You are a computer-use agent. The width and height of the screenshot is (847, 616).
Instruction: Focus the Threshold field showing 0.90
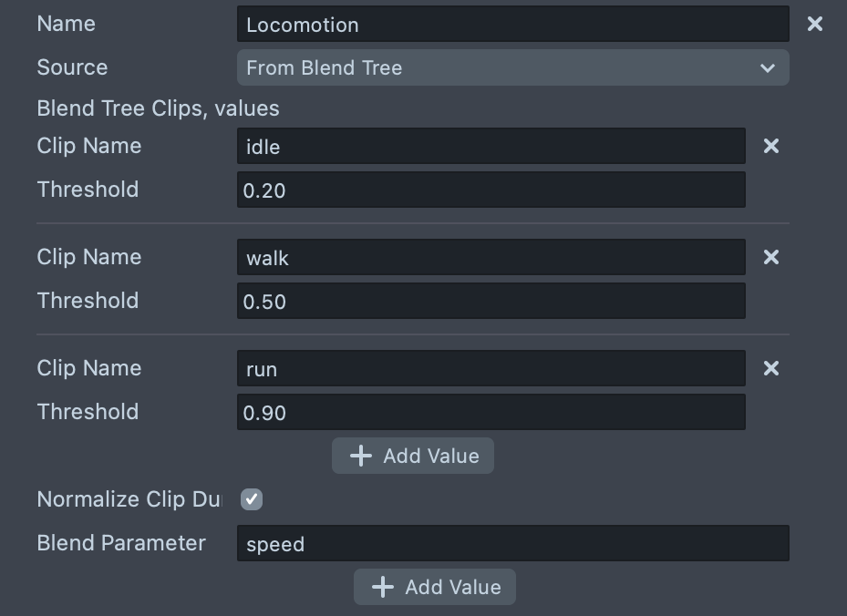(491, 413)
